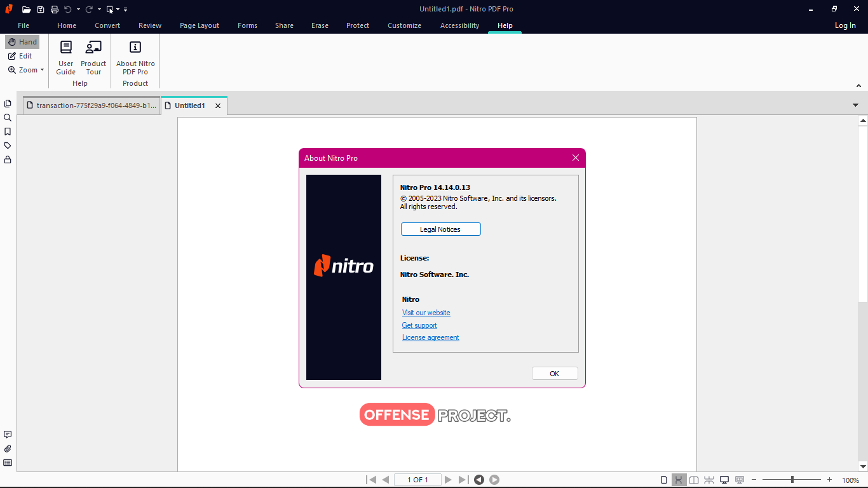Image resolution: width=868 pixels, height=488 pixels.
Task: Switch to the Review ribbon tab
Action: coord(150,25)
